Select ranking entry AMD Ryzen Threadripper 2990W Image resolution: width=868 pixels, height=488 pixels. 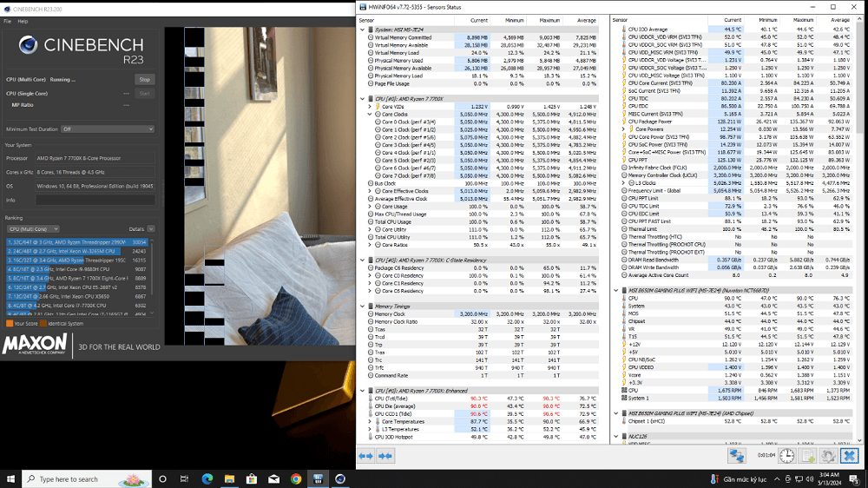coord(77,242)
